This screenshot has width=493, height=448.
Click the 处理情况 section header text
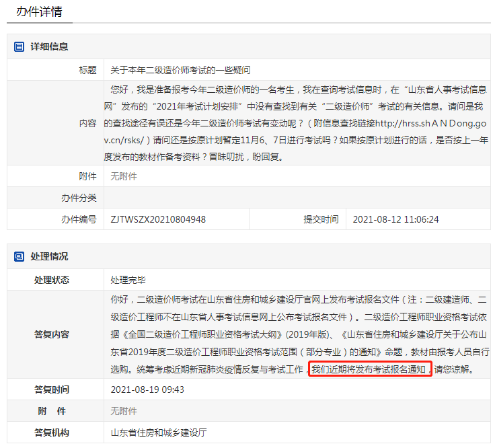pos(49,257)
